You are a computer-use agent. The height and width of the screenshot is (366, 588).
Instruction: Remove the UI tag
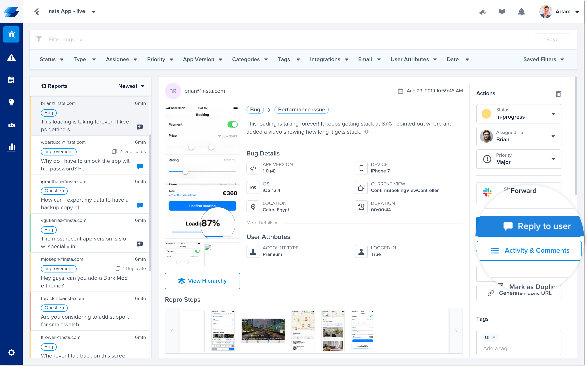pyautogui.click(x=494, y=337)
